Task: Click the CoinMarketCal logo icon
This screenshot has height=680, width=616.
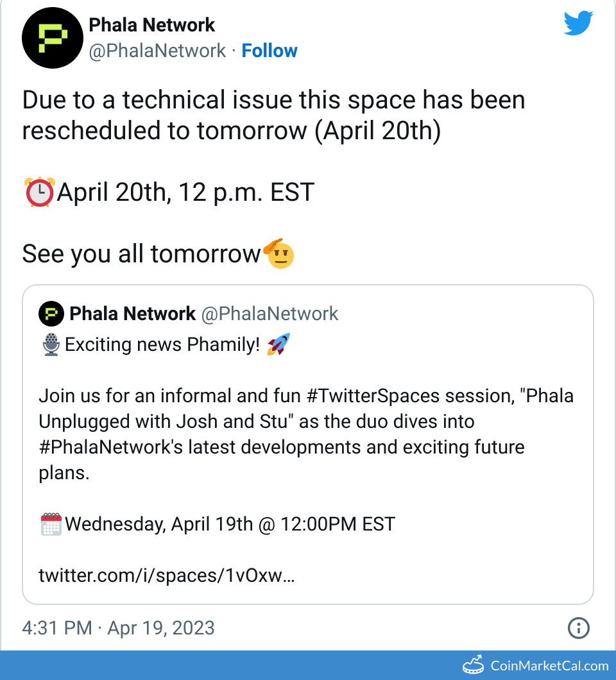Action: pos(474,665)
